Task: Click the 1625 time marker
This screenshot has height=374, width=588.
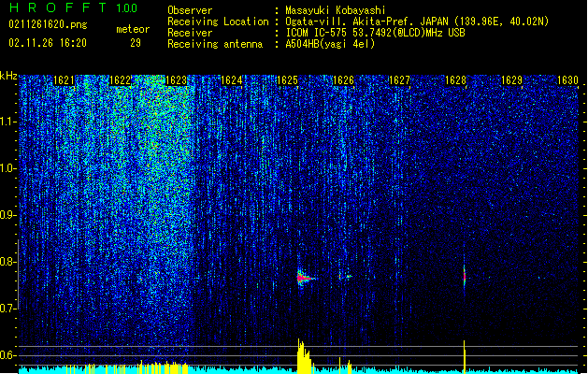Action: tap(287, 80)
